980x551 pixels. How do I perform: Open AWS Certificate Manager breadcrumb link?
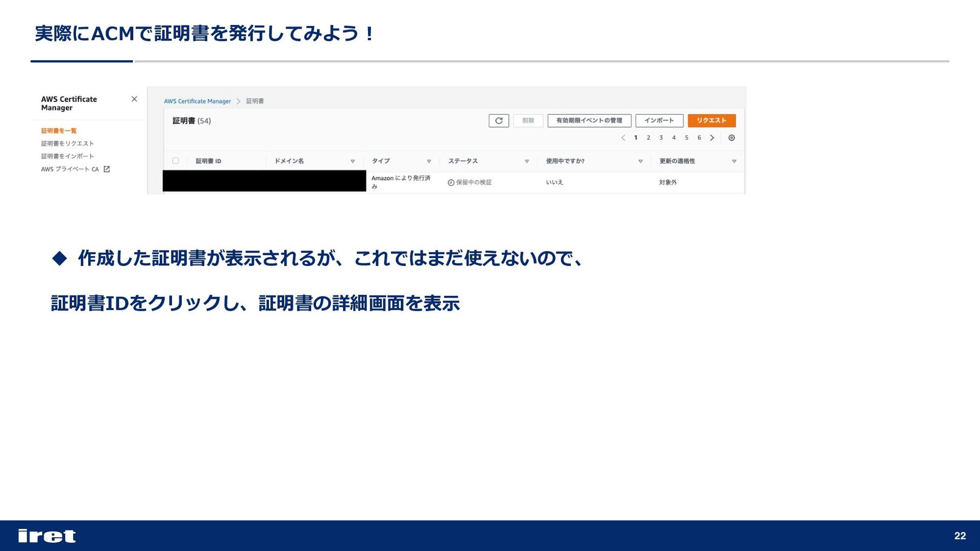pyautogui.click(x=197, y=102)
